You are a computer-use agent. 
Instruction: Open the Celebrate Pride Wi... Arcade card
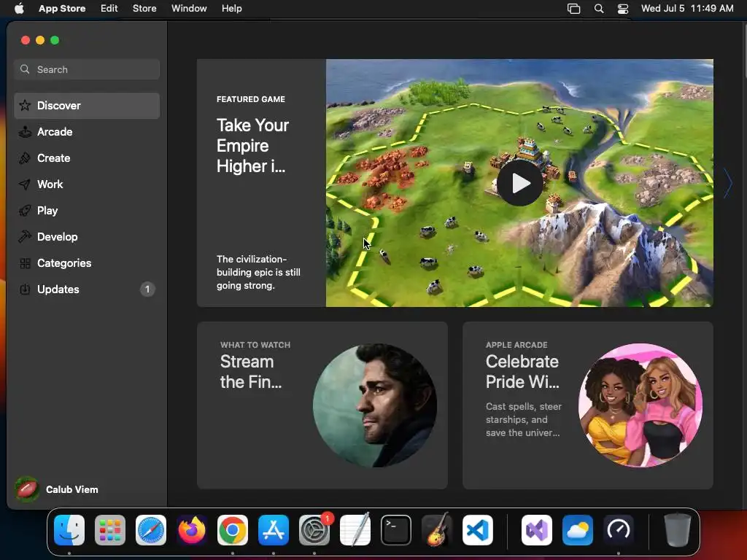pyautogui.click(x=588, y=405)
